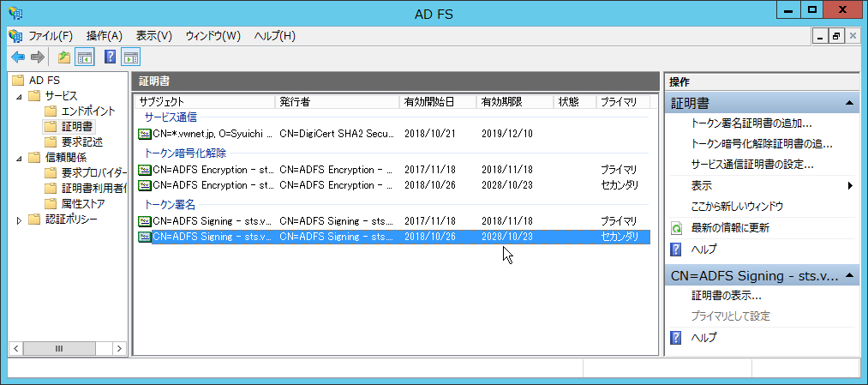Screen dimensions: 868x385
Task: Sort by プライマリ column header
Action: click(623, 102)
